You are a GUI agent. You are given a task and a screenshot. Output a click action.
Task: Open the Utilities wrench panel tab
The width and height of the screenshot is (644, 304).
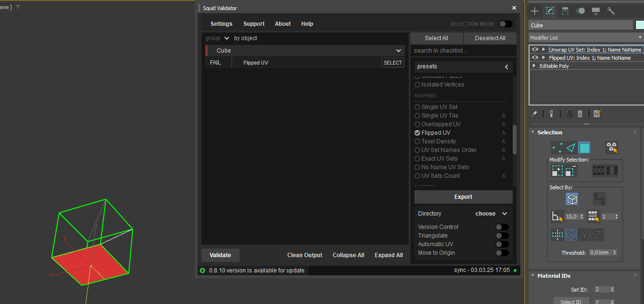pos(611,11)
